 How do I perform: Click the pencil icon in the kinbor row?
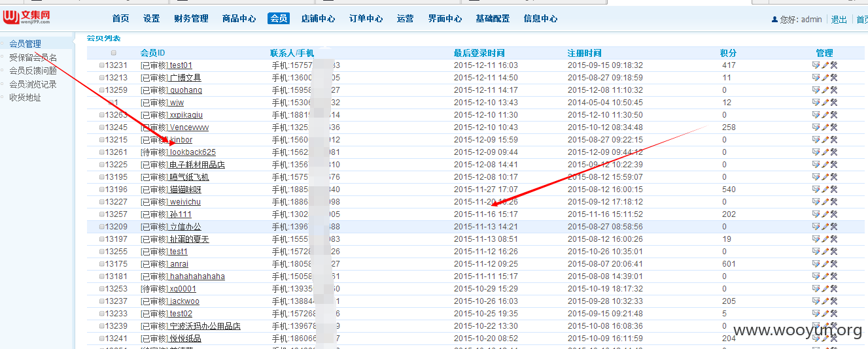pos(825,140)
